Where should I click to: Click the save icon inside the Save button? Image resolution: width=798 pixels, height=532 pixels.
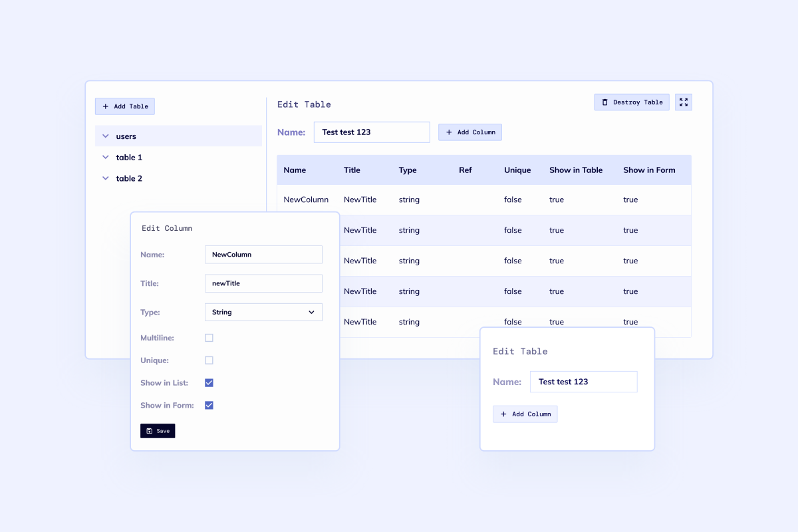[149, 430]
